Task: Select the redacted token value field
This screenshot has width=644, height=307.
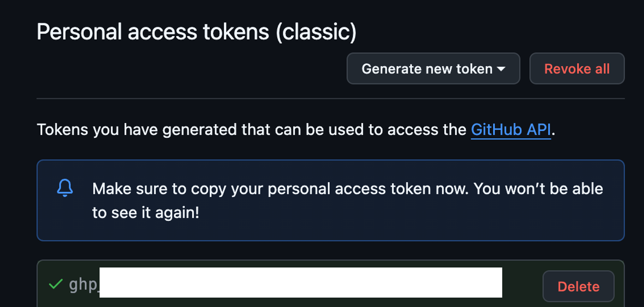Action: [301, 283]
